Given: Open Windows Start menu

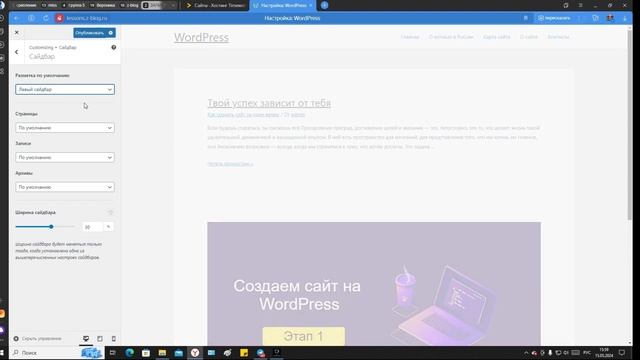Looking at the screenshot, I should [x=2, y=352].
